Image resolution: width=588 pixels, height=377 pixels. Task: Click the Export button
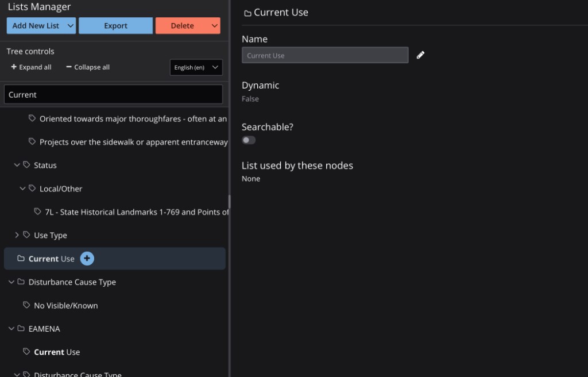click(x=115, y=25)
